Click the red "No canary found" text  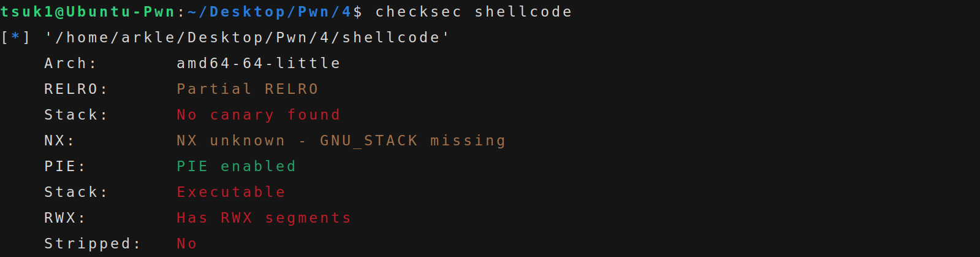[x=258, y=115]
